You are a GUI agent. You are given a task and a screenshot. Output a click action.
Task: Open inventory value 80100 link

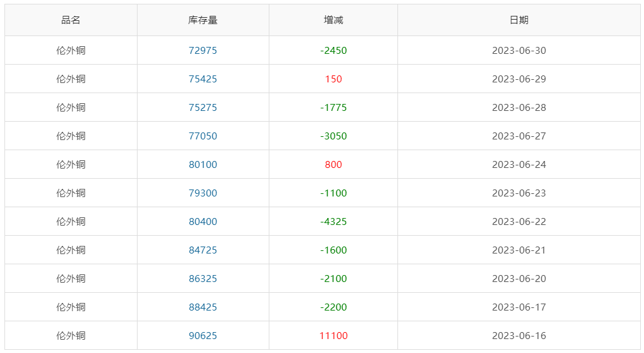pos(203,165)
